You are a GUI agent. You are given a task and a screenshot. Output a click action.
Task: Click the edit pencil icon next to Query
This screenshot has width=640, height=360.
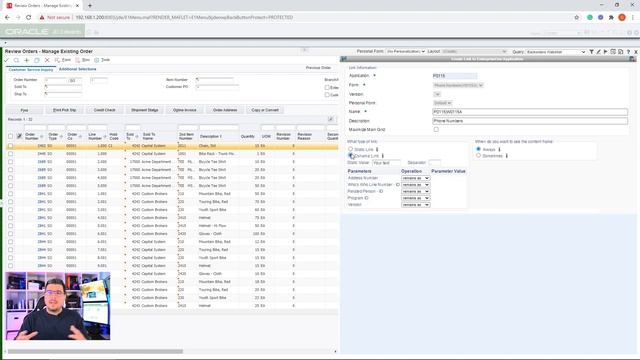coord(598,52)
